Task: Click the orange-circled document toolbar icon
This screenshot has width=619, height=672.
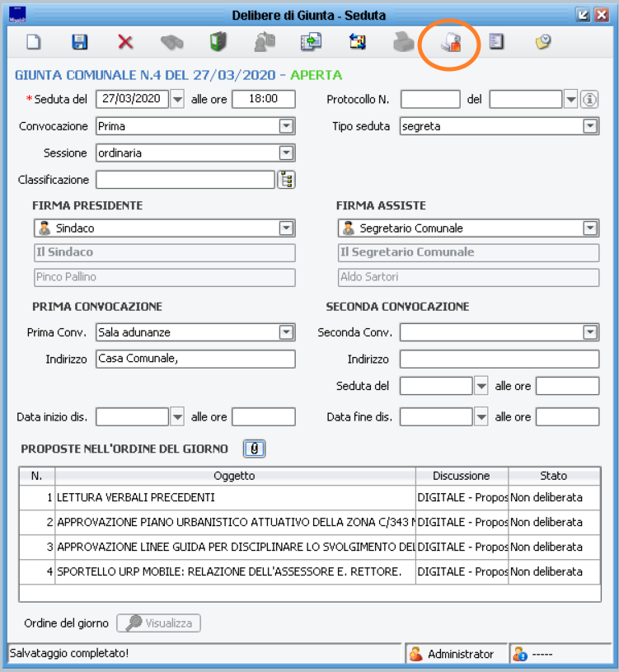Action: (449, 42)
